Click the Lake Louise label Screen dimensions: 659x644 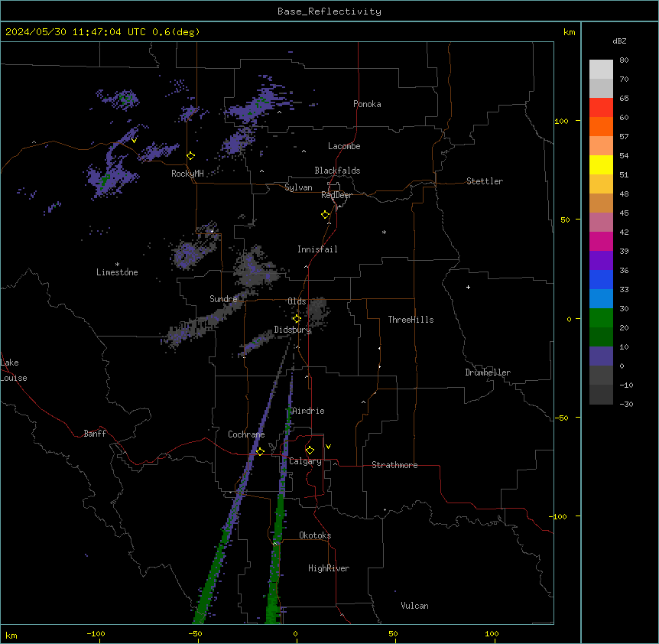click(14, 370)
